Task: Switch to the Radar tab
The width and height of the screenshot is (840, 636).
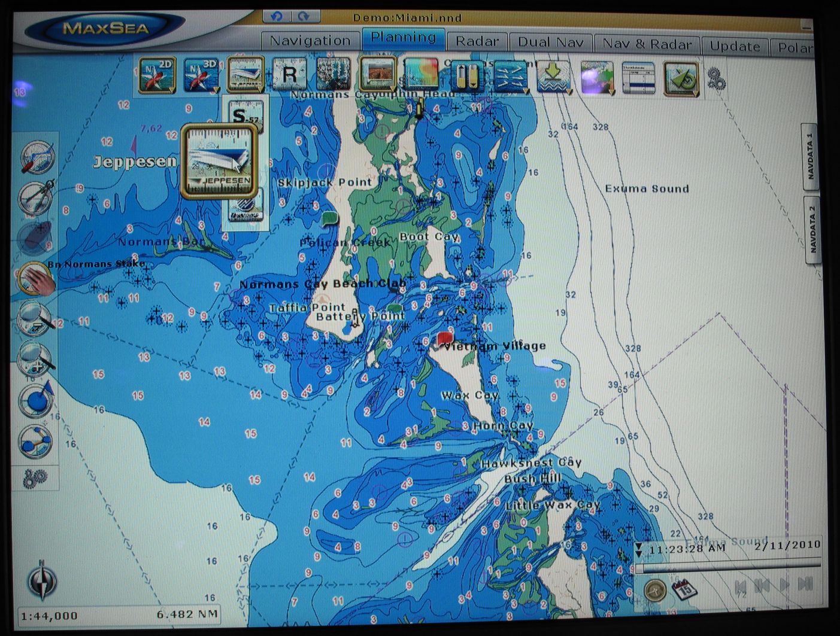Action: click(477, 41)
